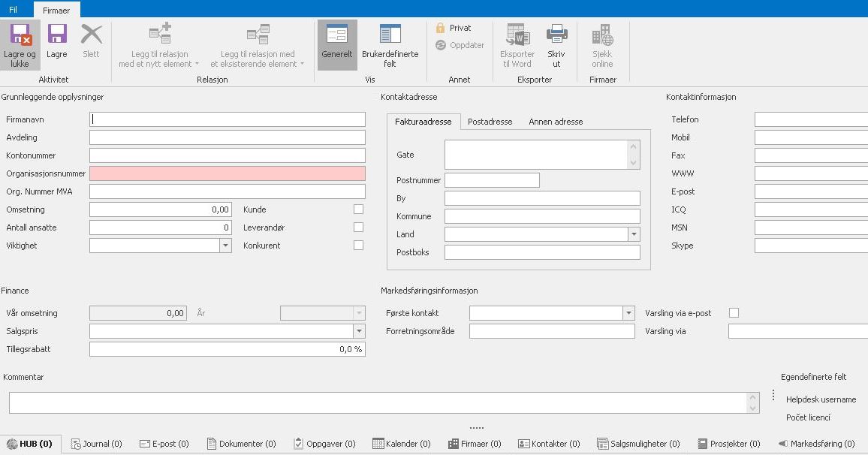Click into the Kommentar text box
The image size is (868, 455).
coord(378,402)
